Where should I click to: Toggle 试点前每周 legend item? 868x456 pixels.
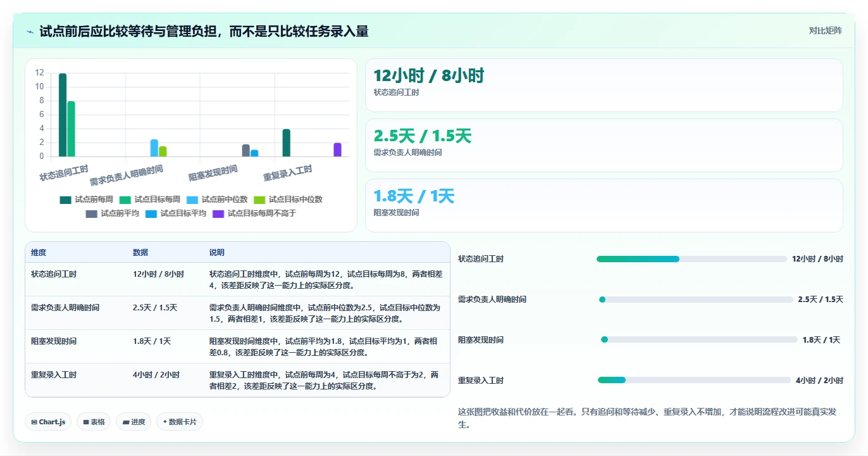[87, 199]
